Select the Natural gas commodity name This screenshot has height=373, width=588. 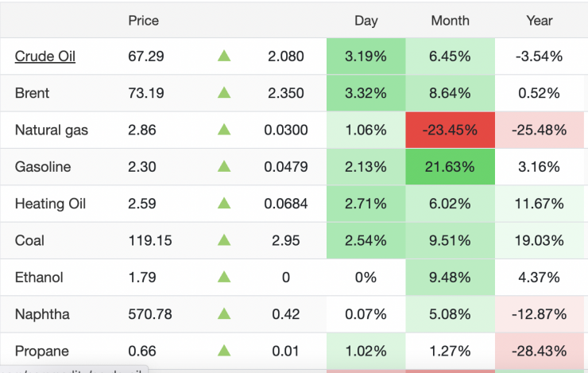tap(51, 130)
